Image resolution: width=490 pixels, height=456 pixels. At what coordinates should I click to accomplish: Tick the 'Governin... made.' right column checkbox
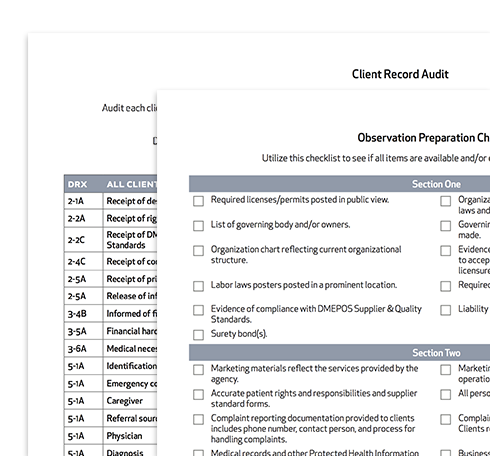(x=446, y=226)
